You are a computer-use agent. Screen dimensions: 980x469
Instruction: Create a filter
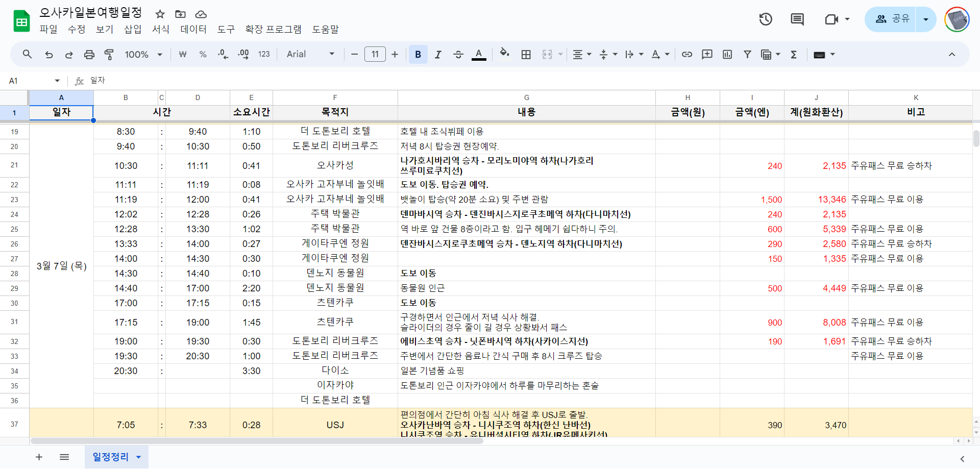click(747, 54)
